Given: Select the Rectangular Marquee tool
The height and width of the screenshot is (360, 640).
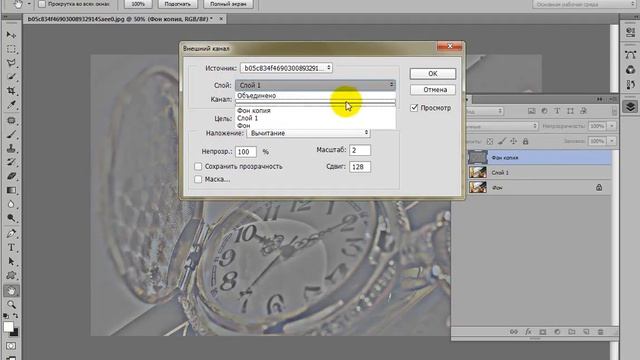Looking at the screenshot, I should click(x=11, y=49).
